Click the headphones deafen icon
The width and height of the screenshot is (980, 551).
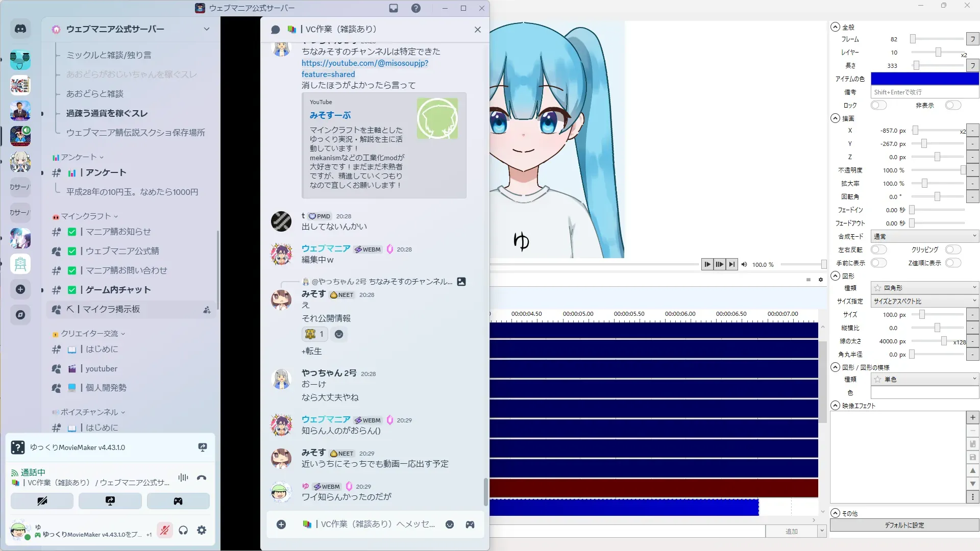[x=183, y=531]
